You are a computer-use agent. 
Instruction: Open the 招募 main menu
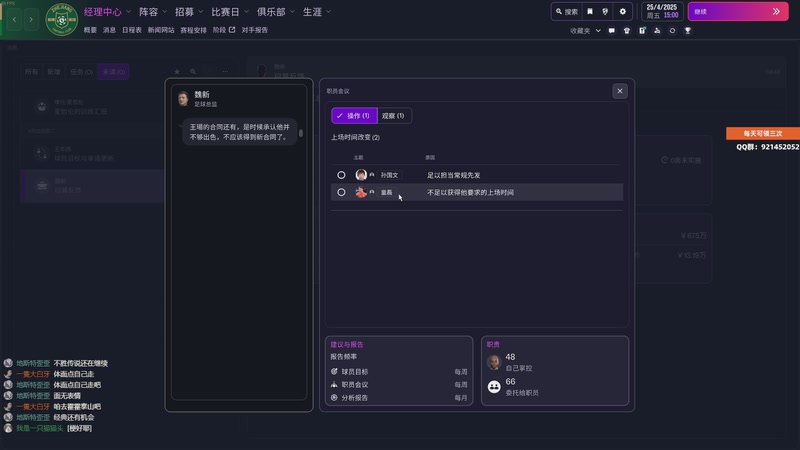coord(185,12)
